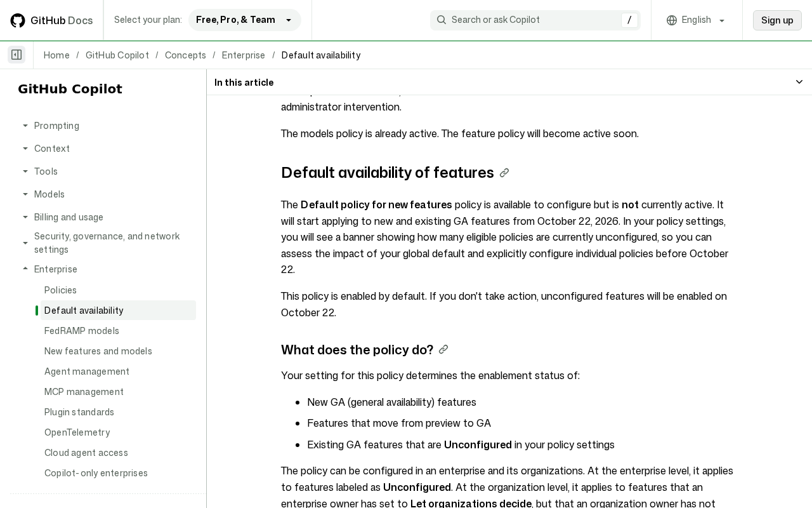Image resolution: width=812 pixels, height=508 pixels.
Task: Toggle the sidebar collapse icon
Action: (x=16, y=55)
